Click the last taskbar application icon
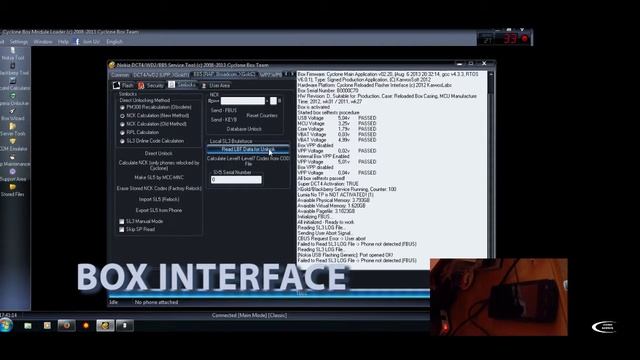The image size is (640, 360). [x=124, y=325]
